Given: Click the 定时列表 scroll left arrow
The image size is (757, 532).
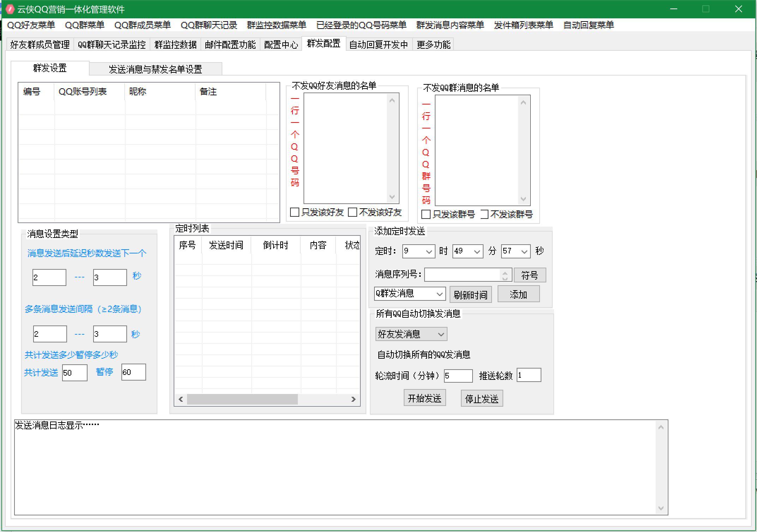Looking at the screenshot, I should pyautogui.click(x=181, y=399).
